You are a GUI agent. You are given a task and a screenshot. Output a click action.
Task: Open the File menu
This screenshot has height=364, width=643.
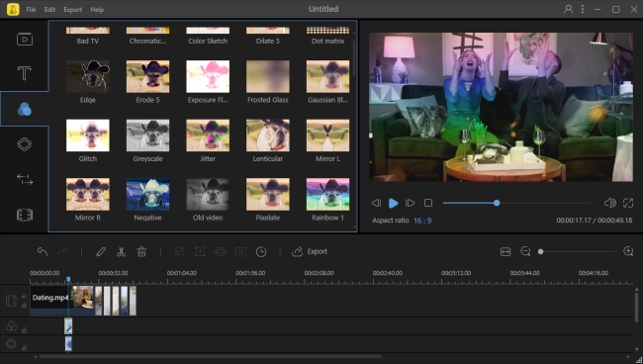[32, 10]
